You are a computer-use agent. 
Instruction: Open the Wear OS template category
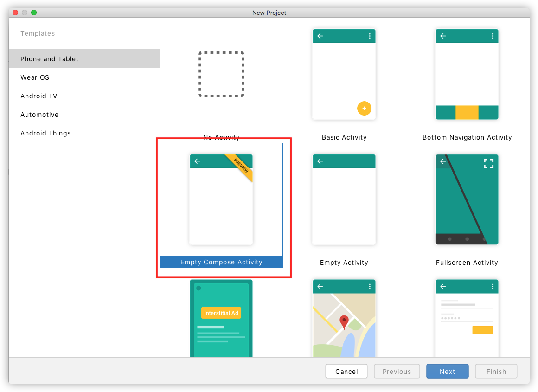84,77
